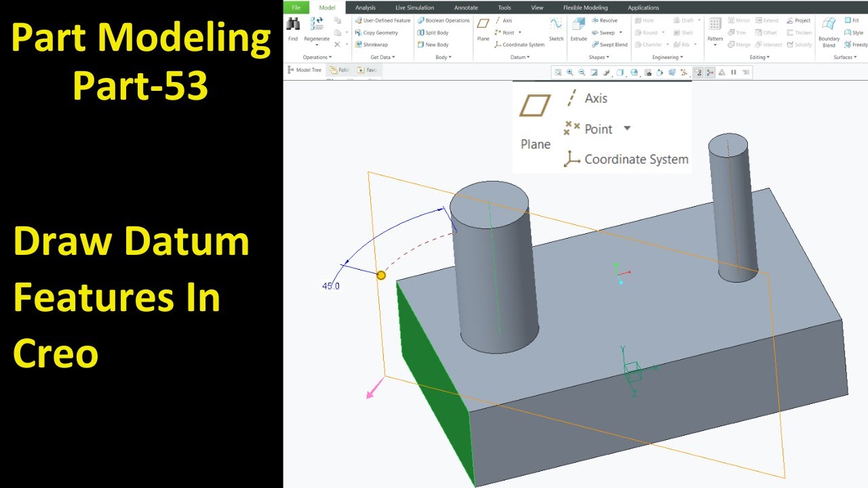Open Saved Orientations icon

634,73
